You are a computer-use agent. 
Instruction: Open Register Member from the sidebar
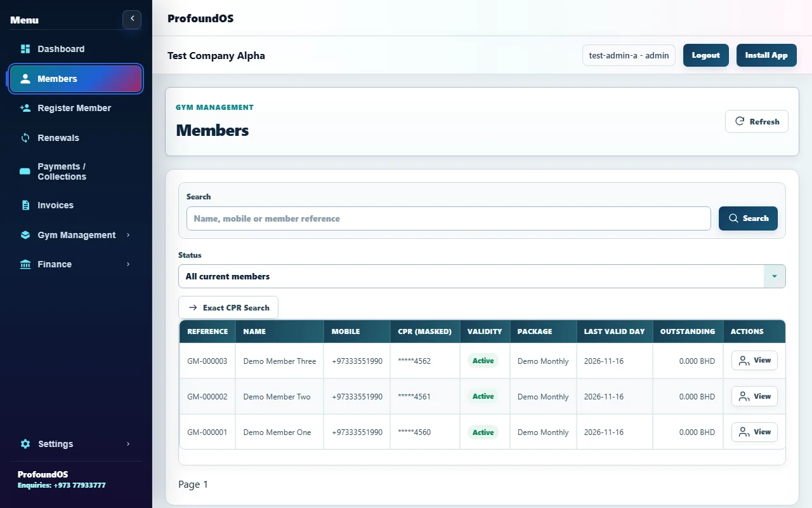click(x=76, y=108)
